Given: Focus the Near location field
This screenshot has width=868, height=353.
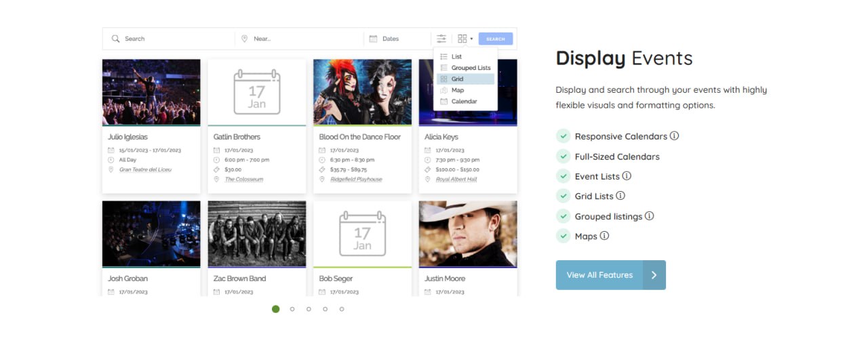Looking at the screenshot, I should click(300, 39).
